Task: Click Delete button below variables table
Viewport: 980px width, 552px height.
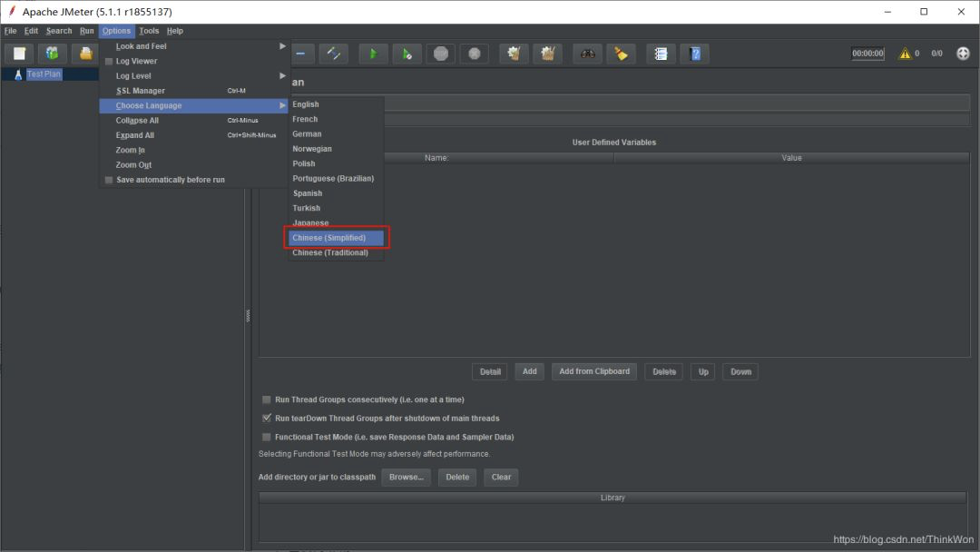Action: pyautogui.click(x=663, y=372)
